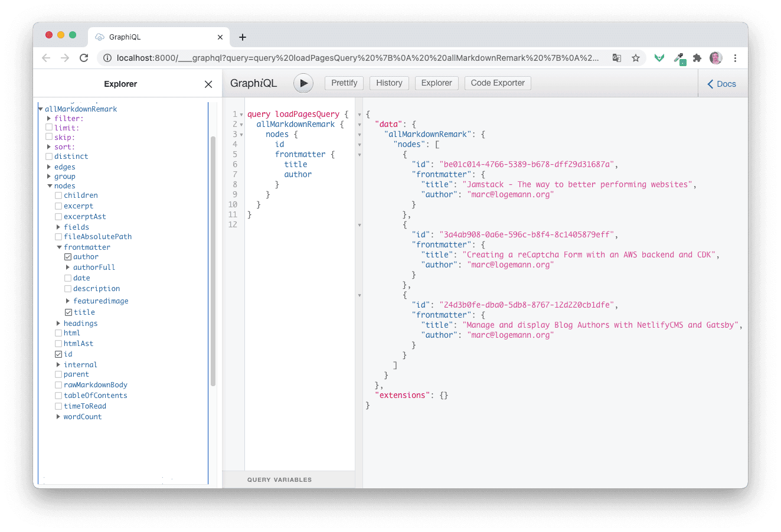The image size is (781, 532).
Task: Toggle the author field checkbox
Action: (68, 257)
